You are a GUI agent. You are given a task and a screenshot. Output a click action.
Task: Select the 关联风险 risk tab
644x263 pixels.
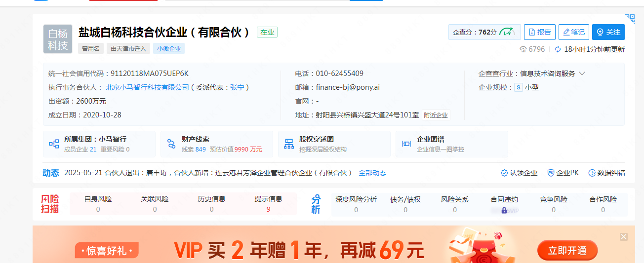pyautogui.click(x=155, y=204)
